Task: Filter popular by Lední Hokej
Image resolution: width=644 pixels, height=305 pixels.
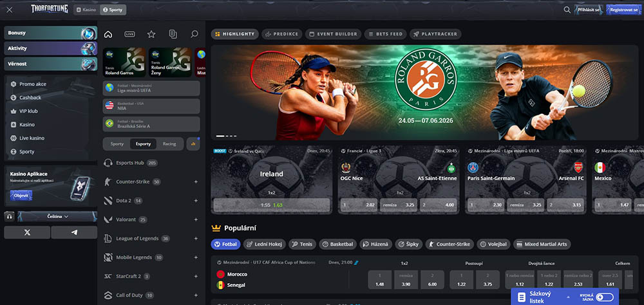Action: tap(265, 245)
